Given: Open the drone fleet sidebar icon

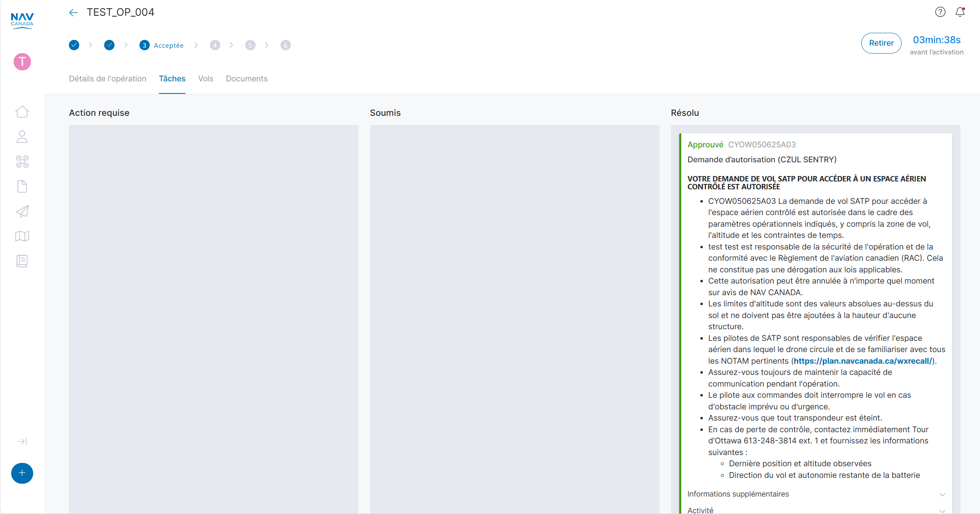Looking at the screenshot, I should point(22,162).
